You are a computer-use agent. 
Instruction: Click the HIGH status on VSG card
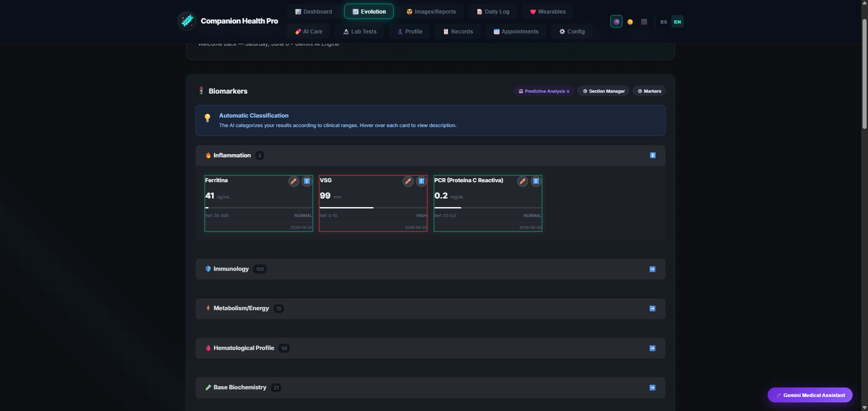421,216
